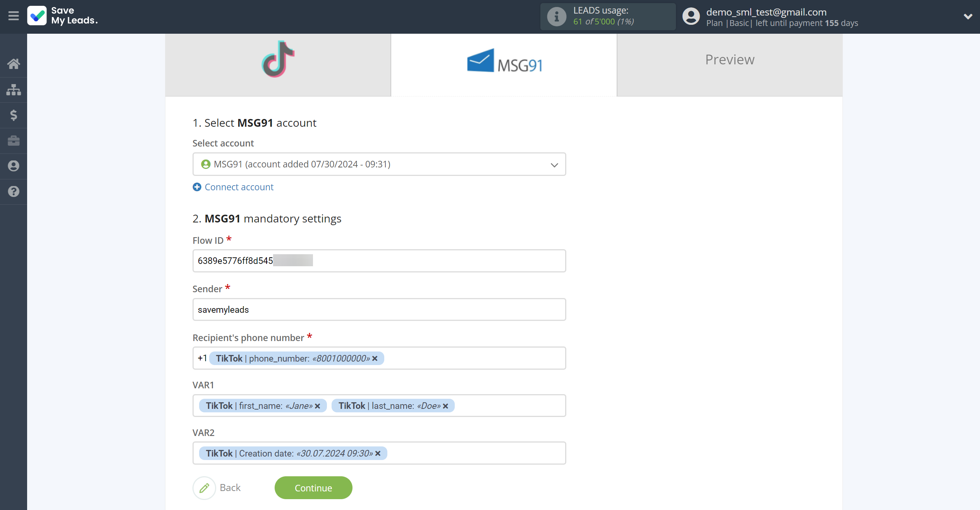Open the connections sitemap icon
This screenshot has height=510, width=980.
pyautogui.click(x=14, y=90)
